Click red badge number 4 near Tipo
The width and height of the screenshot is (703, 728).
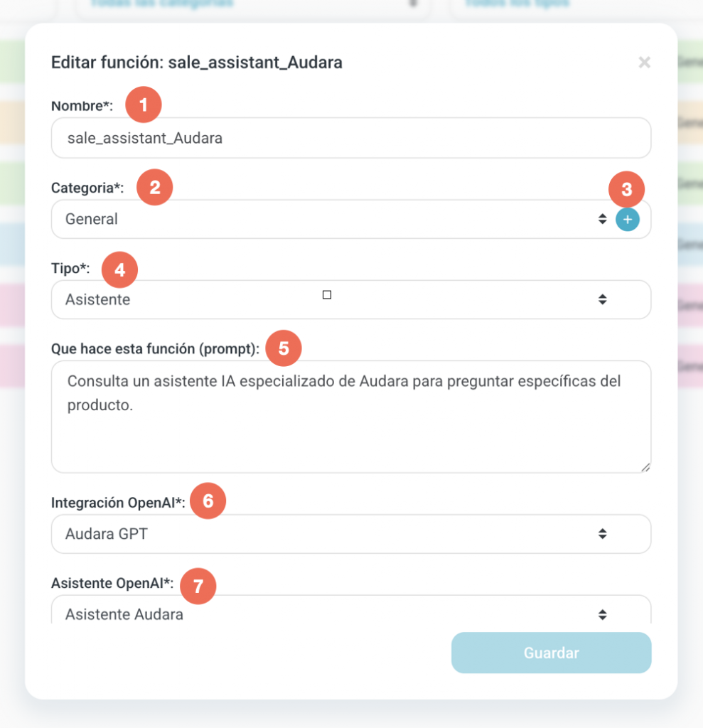point(119,270)
